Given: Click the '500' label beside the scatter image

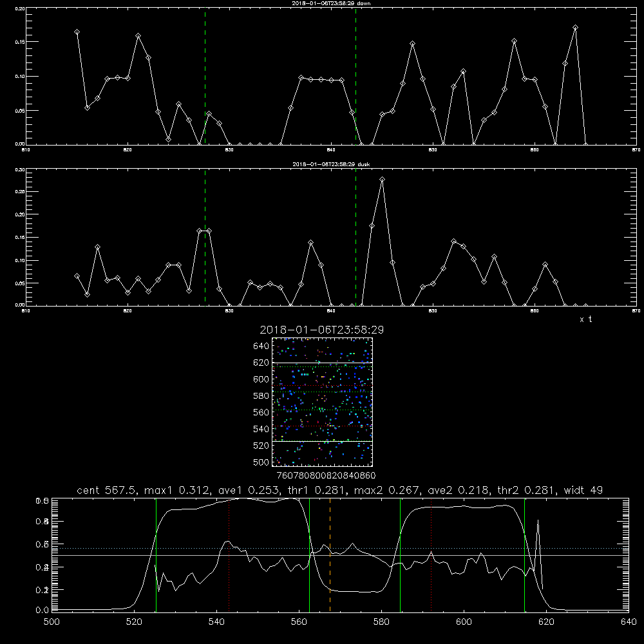Looking at the screenshot, I should [x=261, y=462].
